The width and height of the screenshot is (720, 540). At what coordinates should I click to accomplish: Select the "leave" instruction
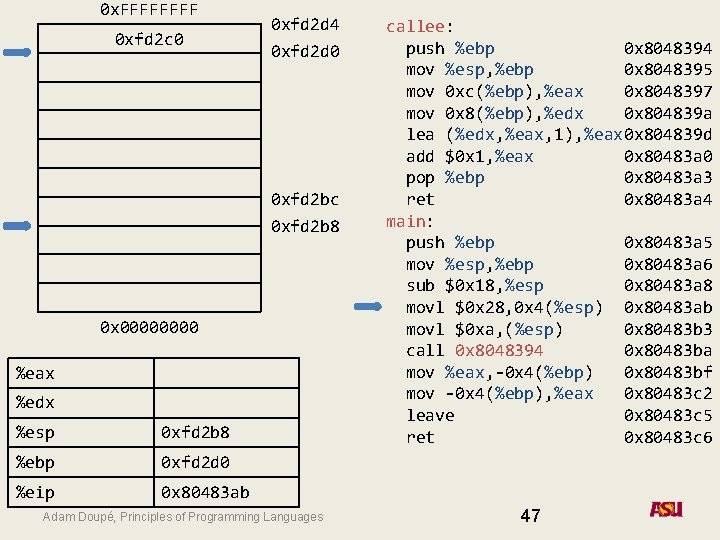(430, 416)
